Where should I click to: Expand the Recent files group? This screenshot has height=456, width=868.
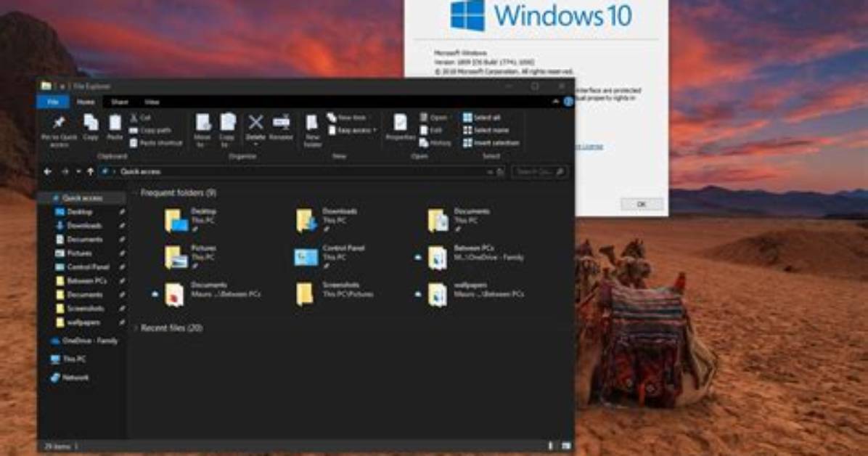(136, 328)
